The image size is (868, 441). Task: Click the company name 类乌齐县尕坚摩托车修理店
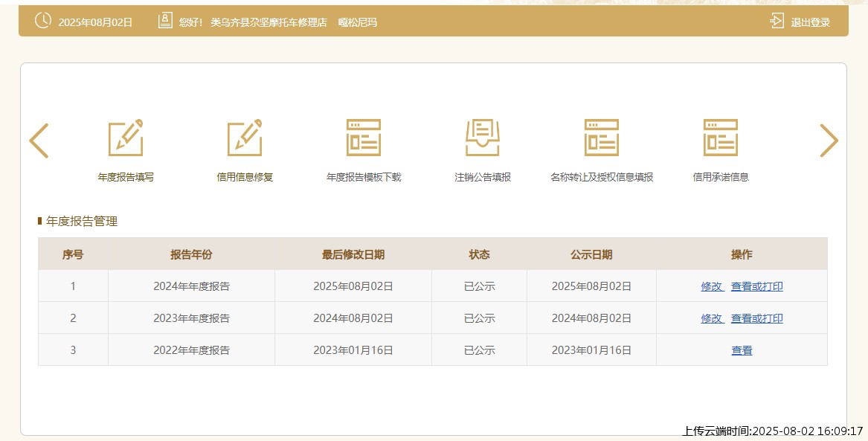(269, 22)
